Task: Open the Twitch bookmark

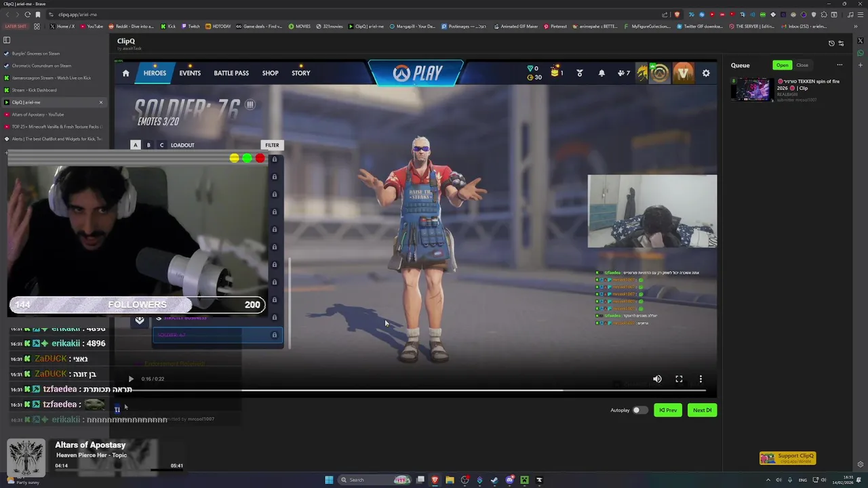Action: 191,26
